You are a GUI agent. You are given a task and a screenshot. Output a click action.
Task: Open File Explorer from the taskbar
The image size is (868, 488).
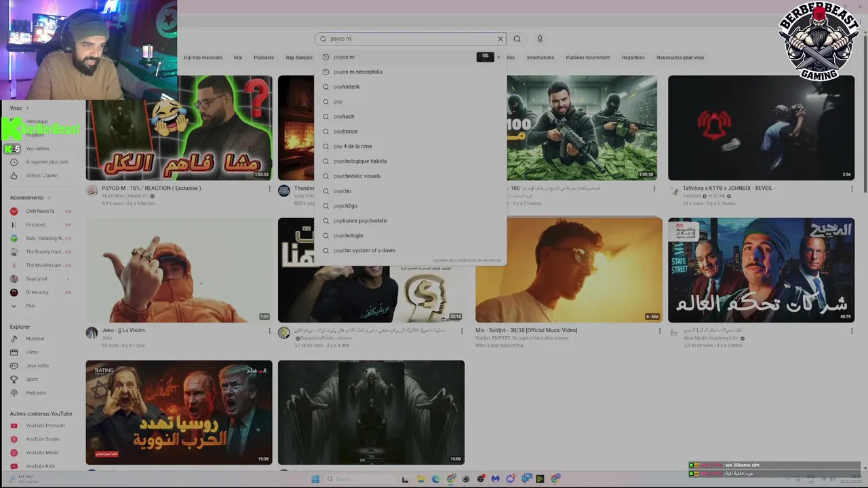(x=420, y=479)
